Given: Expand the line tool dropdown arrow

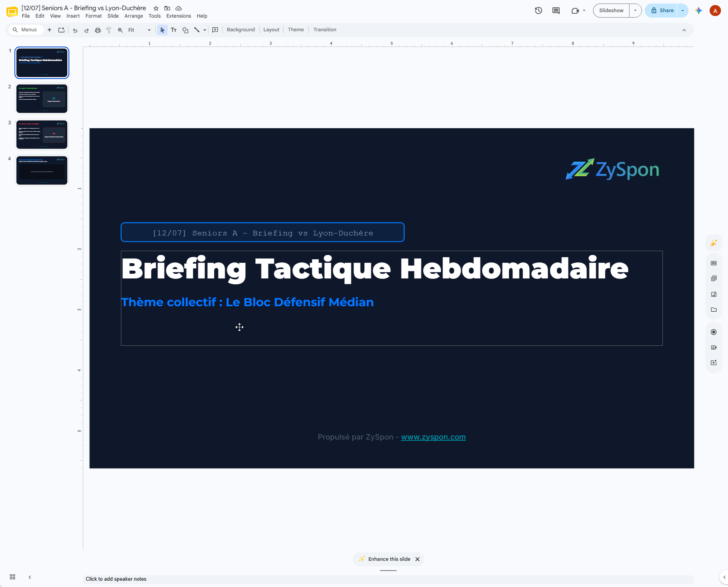Looking at the screenshot, I should point(205,30).
